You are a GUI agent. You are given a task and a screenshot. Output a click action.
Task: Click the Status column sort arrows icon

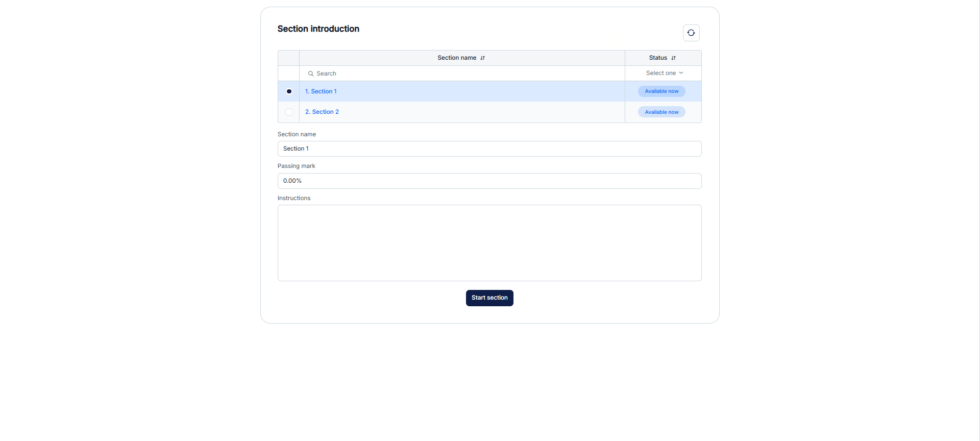point(673,58)
